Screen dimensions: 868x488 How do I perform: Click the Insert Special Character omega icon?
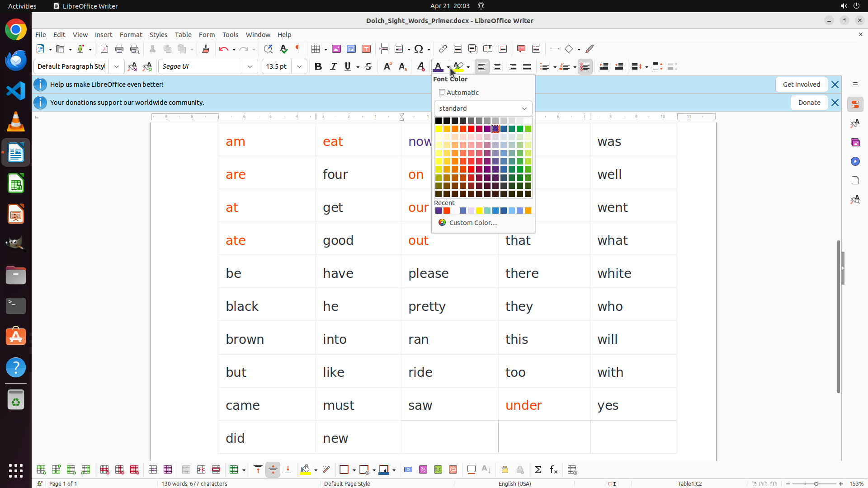[x=419, y=49]
